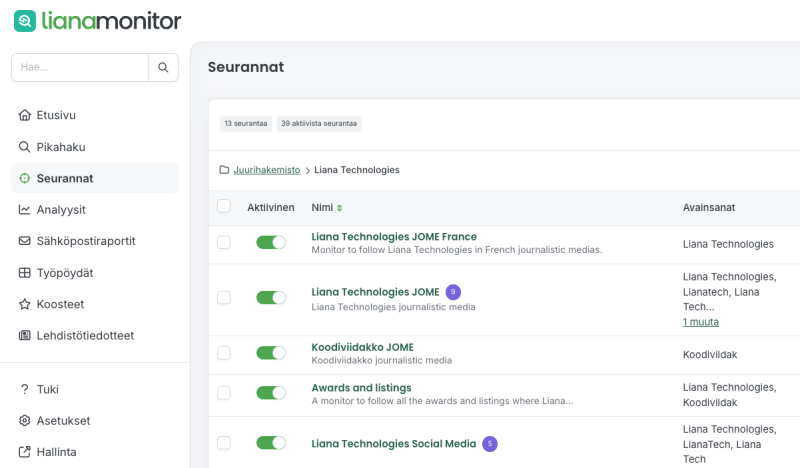Click the Avainsanat column header
The height and width of the screenshot is (468, 800).
point(709,208)
